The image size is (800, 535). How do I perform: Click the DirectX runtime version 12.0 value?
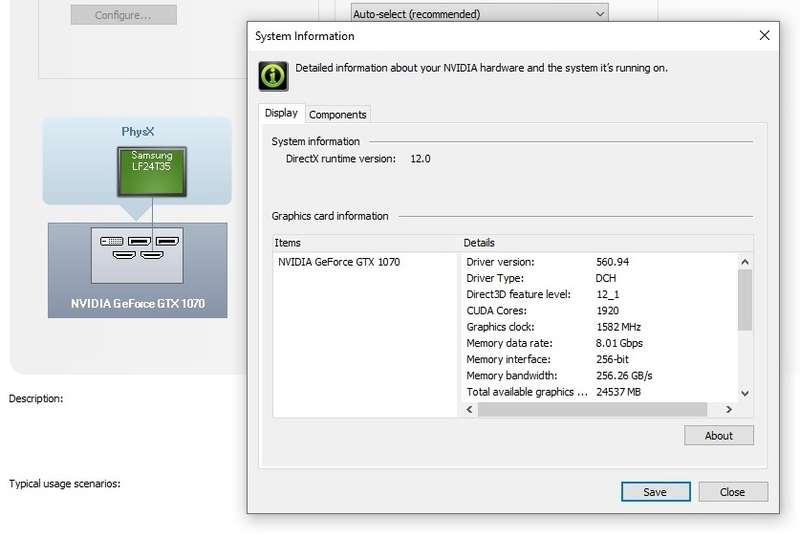pyautogui.click(x=420, y=159)
